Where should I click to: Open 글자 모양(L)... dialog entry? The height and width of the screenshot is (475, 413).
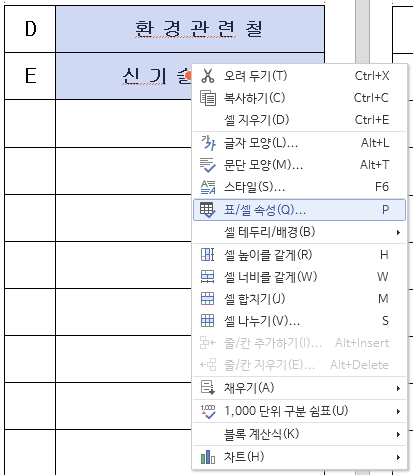299,143
